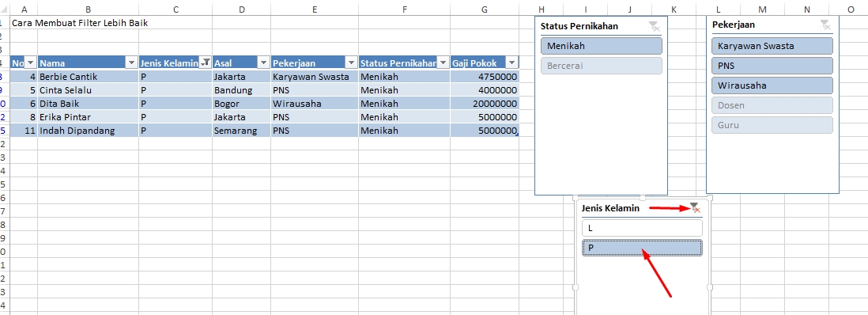Select the Dita Baik name cell
868x315 pixels.
point(88,104)
